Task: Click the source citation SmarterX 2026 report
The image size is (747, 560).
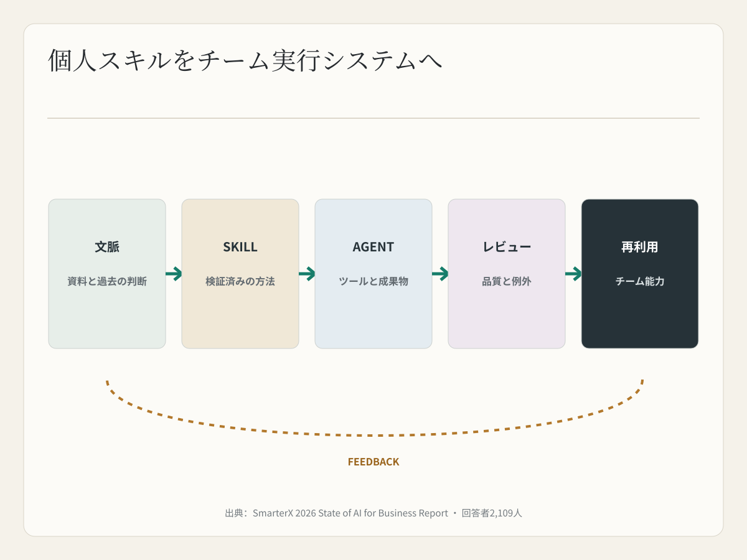Action: pyautogui.click(x=374, y=513)
